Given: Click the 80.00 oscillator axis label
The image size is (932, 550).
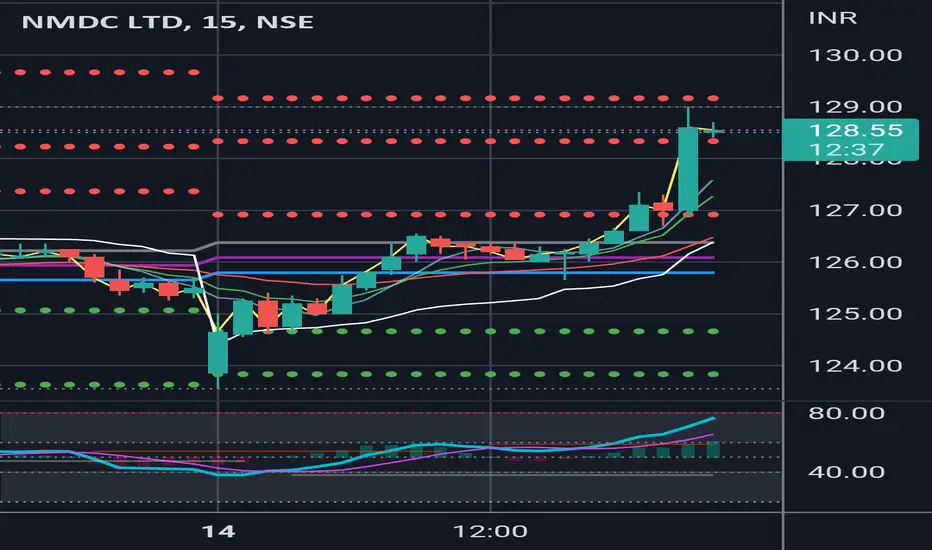Looking at the screenshot, I should click(846, 413).
